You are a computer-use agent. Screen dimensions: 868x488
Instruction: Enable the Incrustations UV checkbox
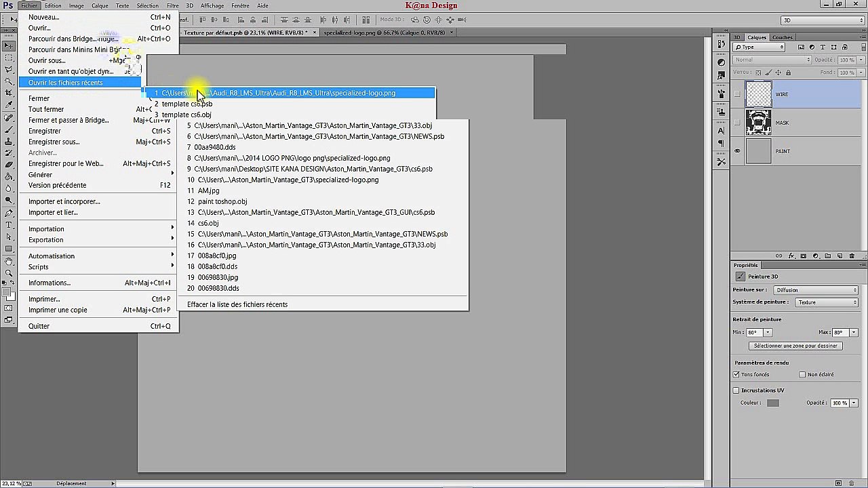(x=736, y=390)
